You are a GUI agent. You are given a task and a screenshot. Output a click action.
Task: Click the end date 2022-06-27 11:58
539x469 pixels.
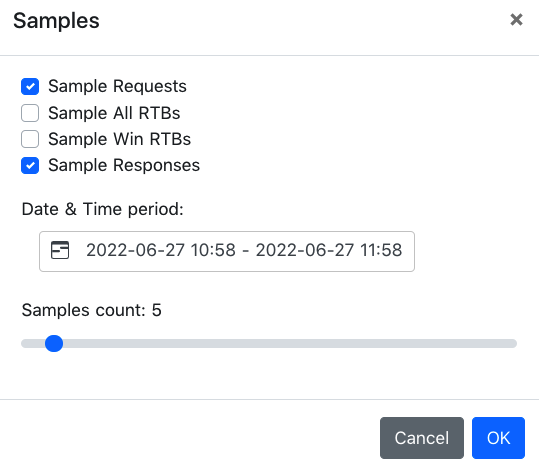(x=329, y=250)
